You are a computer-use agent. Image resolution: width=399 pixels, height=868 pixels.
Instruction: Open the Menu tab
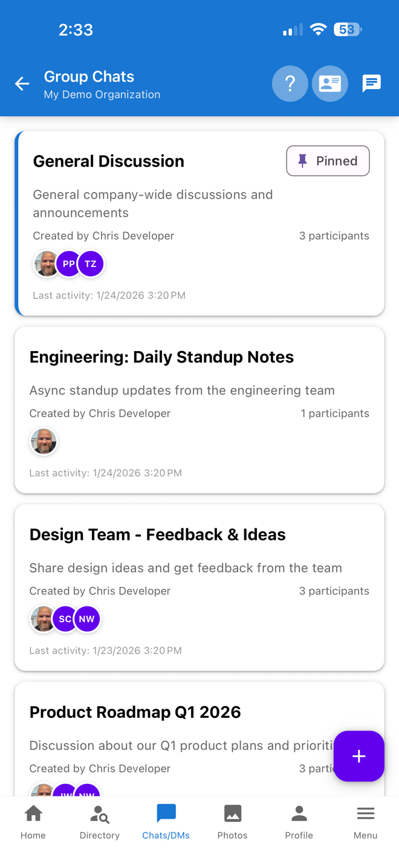pyautogui.click(x=366, y=822)
